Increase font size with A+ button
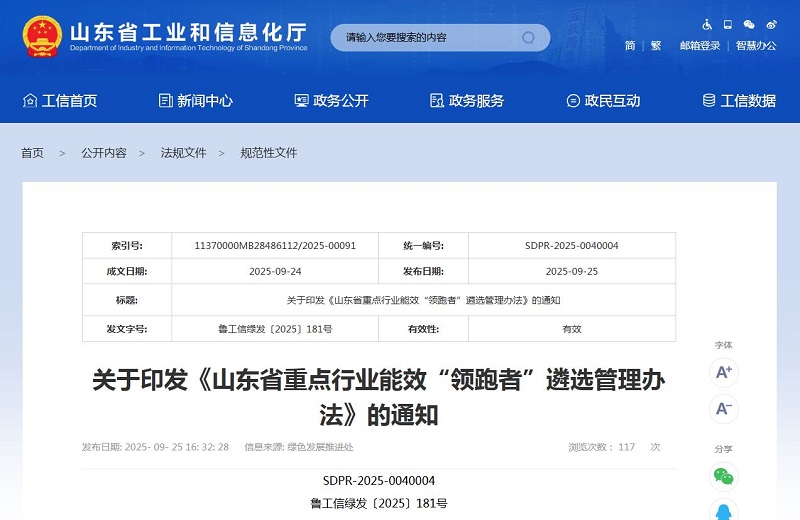 pyautogui.click(x=723, y=372)
